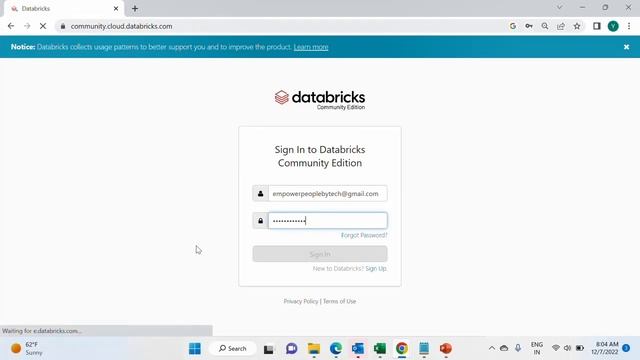Open battery status tray icon
The height and width of the screenshot is (360, 640).
click(x=580, y=348)
